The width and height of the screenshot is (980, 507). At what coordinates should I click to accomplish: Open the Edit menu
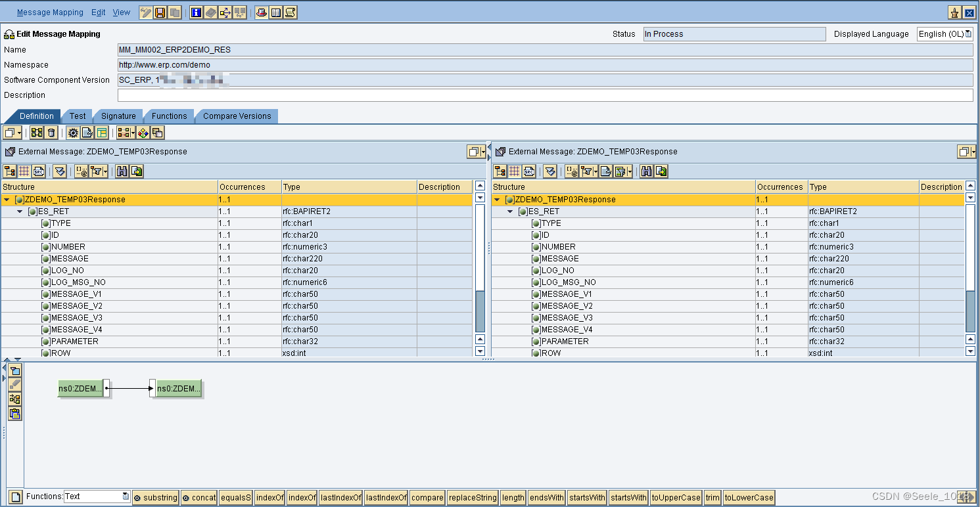99,12
